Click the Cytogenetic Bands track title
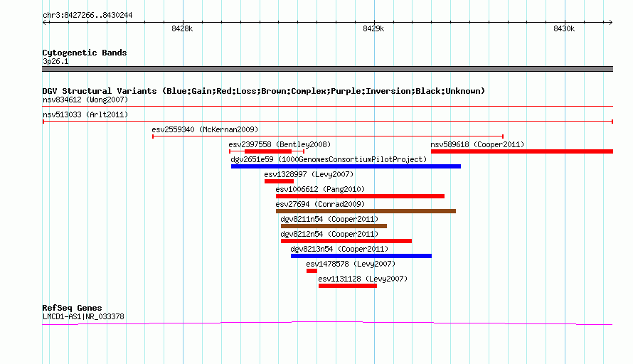This screenshot has height=364, width=633. (x=85, y=53)
